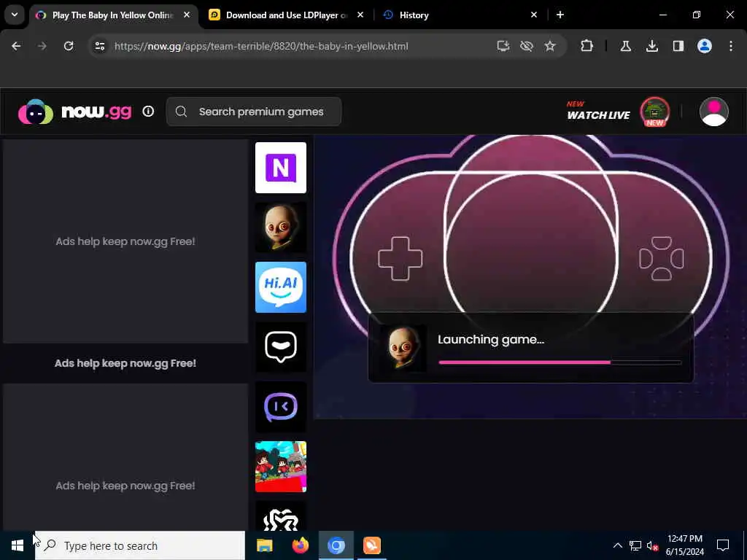
Task: Open File Explorer from taskbar
Action: 264,545
